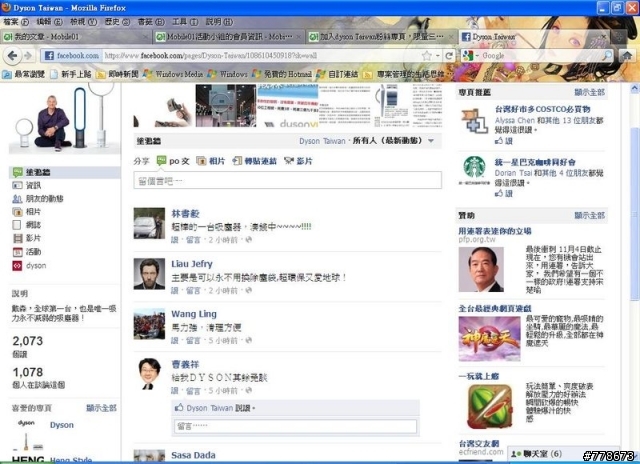640x464 pixels.
Task: Switch to the 我的文章 - Mobile01 tab
Action: click(x=76, y=37)
